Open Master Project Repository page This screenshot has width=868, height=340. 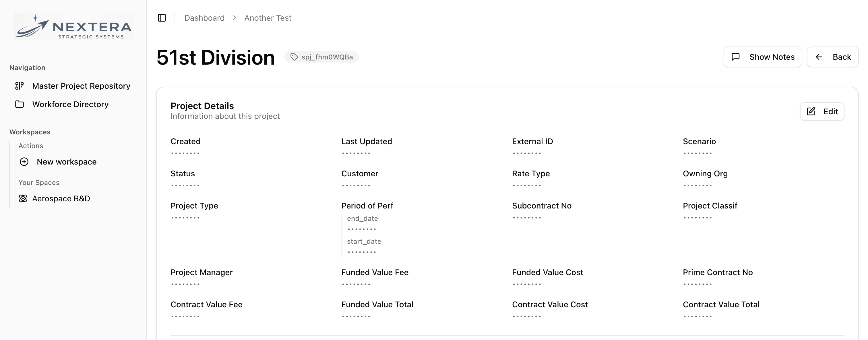pyautogui.click(x=81, y=86)
